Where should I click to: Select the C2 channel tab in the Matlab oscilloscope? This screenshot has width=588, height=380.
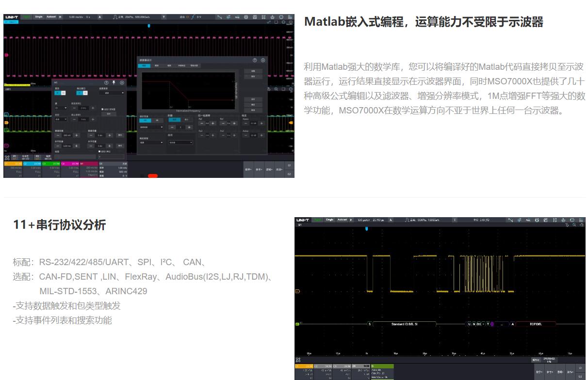coord(32,164)
